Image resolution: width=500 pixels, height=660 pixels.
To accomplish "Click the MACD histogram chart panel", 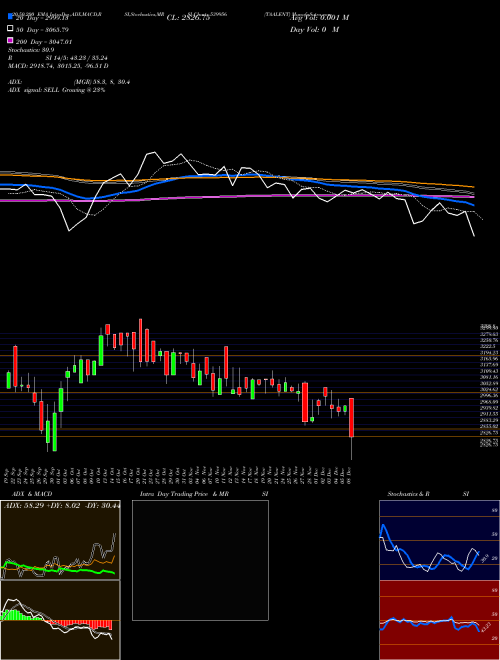I will tap(60, 620).
